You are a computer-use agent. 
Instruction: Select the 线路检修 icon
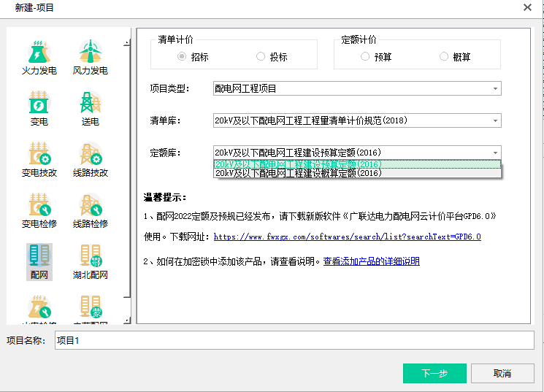coord(91,211)
